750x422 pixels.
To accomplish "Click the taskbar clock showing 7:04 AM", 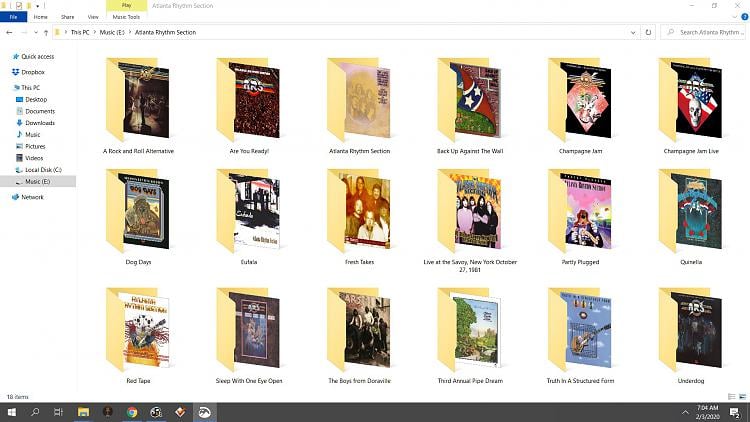I will (x=707, y=412).
